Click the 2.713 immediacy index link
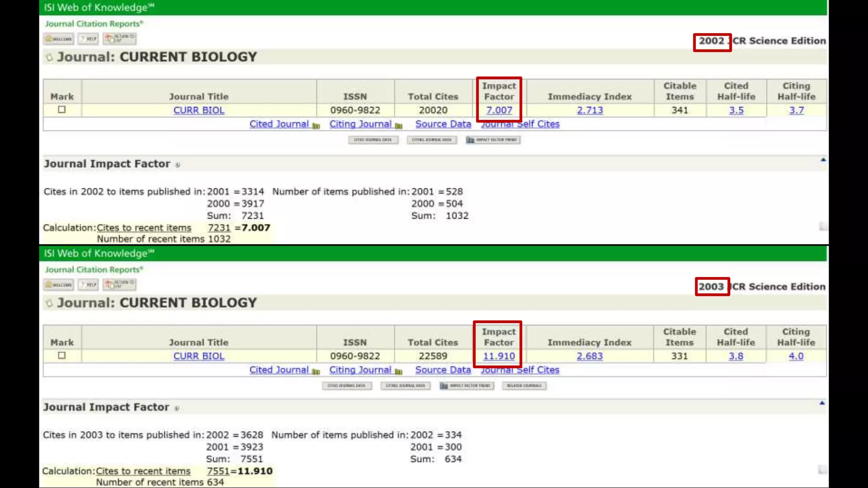Image resolution: width=868 pixels, height=488 pixels. tap(590, 110)
